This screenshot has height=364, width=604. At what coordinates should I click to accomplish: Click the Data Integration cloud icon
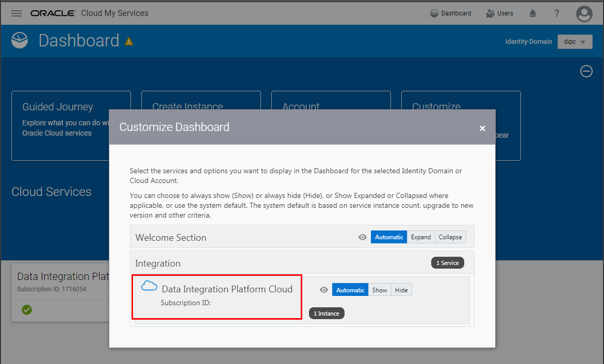[x=149, y=286]
